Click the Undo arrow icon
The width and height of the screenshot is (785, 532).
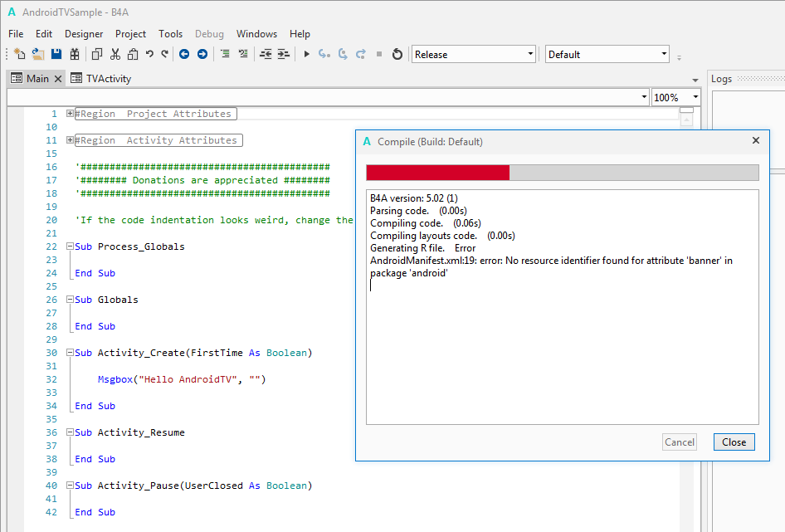pos(149,54)
